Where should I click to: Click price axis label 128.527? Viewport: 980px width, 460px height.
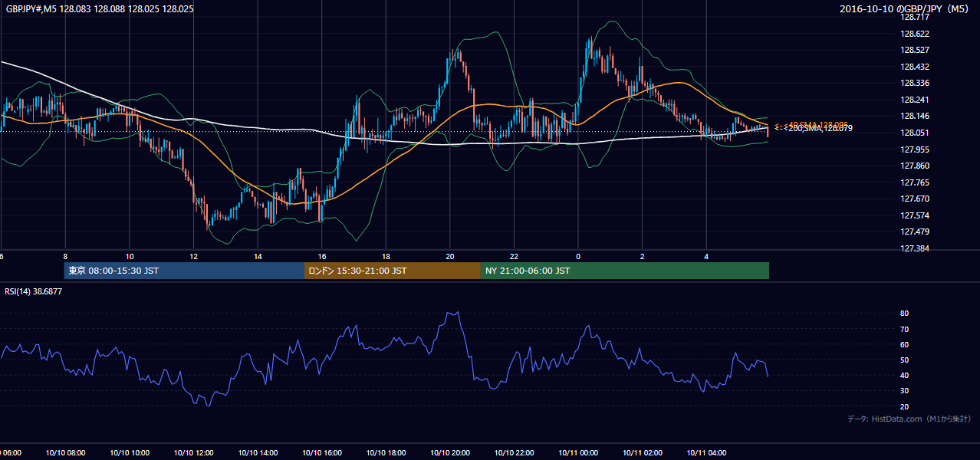[x=915, y=51]
